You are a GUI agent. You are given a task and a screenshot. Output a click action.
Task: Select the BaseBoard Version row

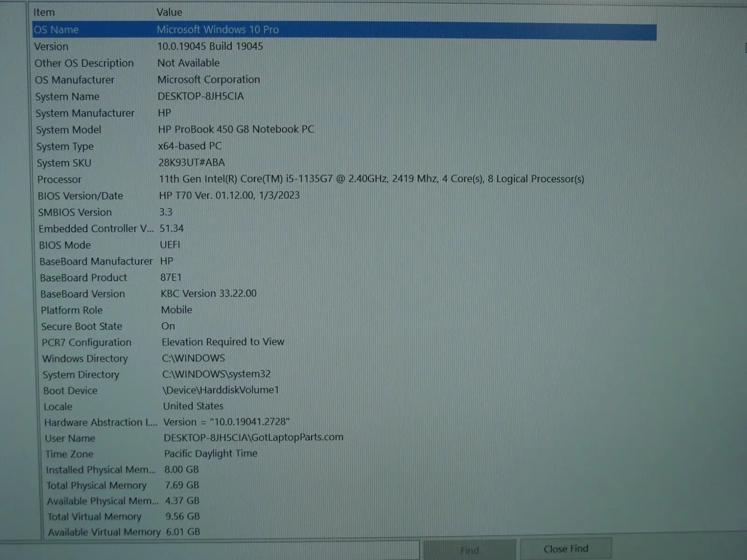(83, 294)
